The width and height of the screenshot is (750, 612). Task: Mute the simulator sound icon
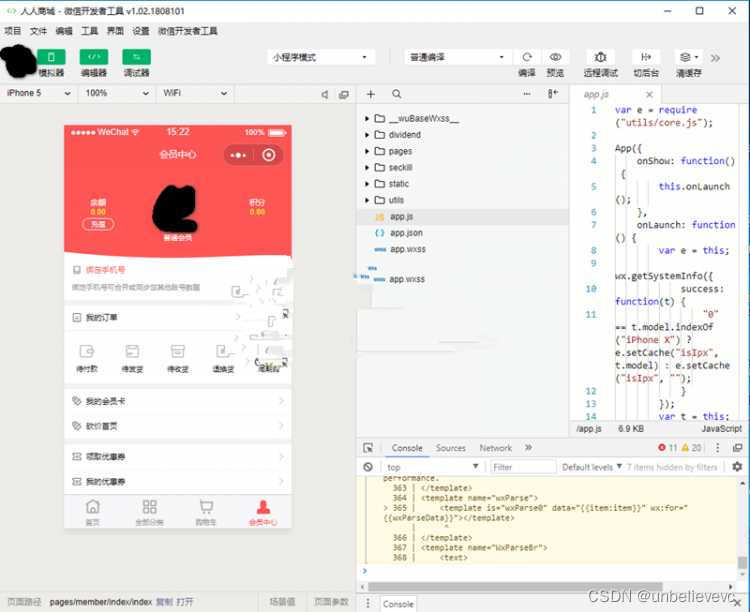325,95
